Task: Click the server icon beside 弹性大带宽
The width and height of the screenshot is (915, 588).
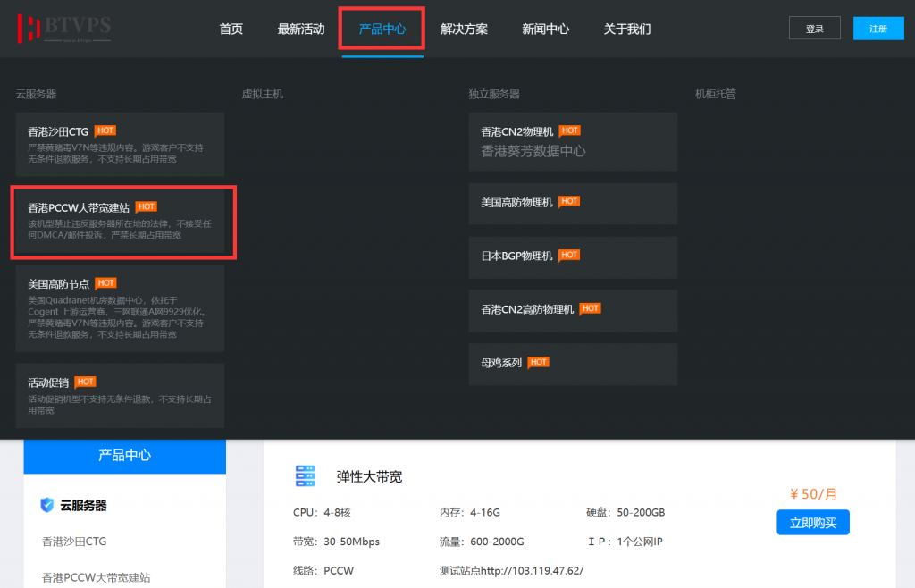Action: pyautogui.click(x=306, y=476)
